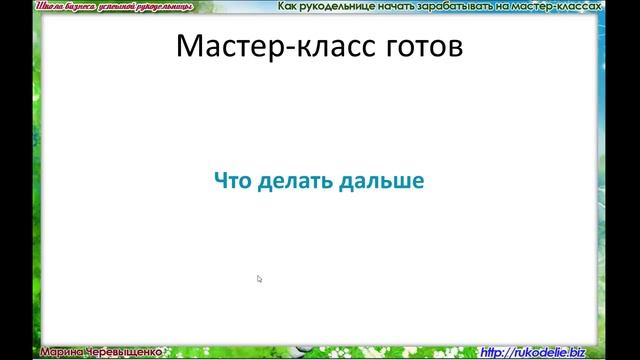Click the slide title "Мастер-класс готов"
Viewport: 640px width, 360px height.
click(x=320, y=46)
